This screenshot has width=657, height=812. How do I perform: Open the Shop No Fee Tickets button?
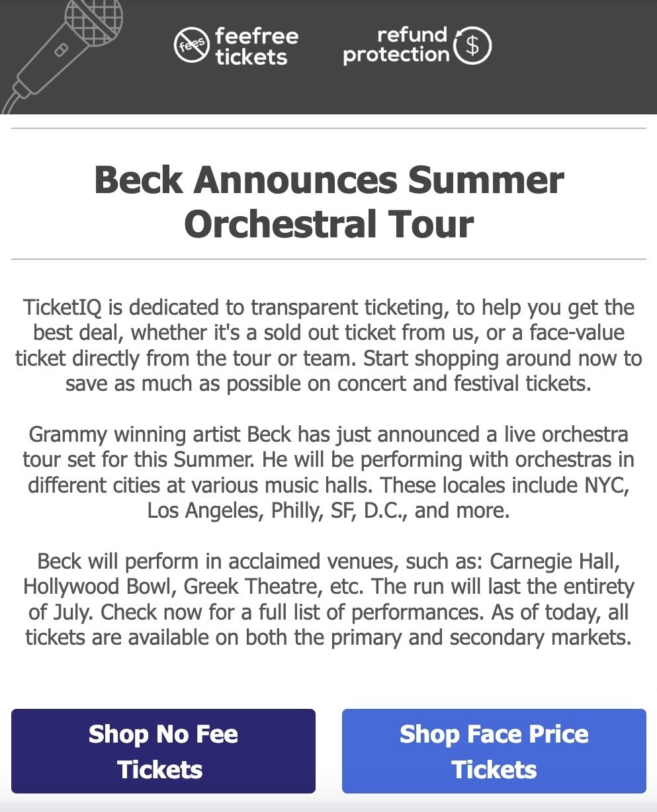click(163, 751)
